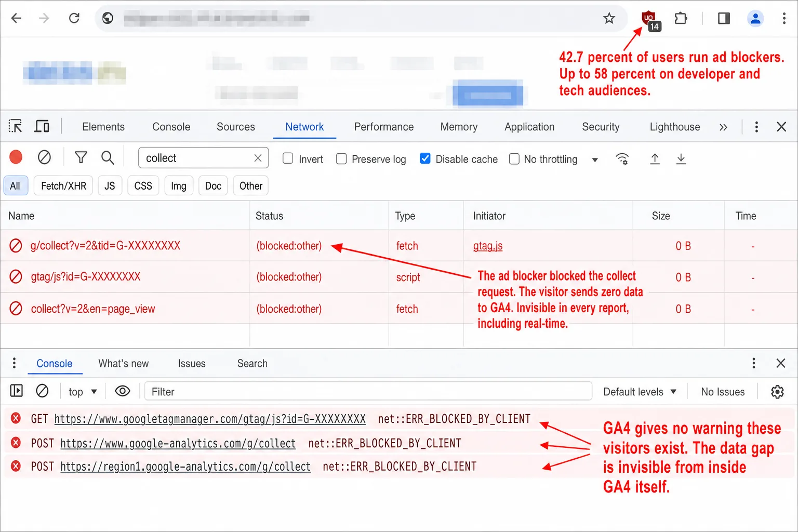Open the www.google-analytics.com/g/collect link
This screenshot has height=532, width=798.
pos(178,443)
